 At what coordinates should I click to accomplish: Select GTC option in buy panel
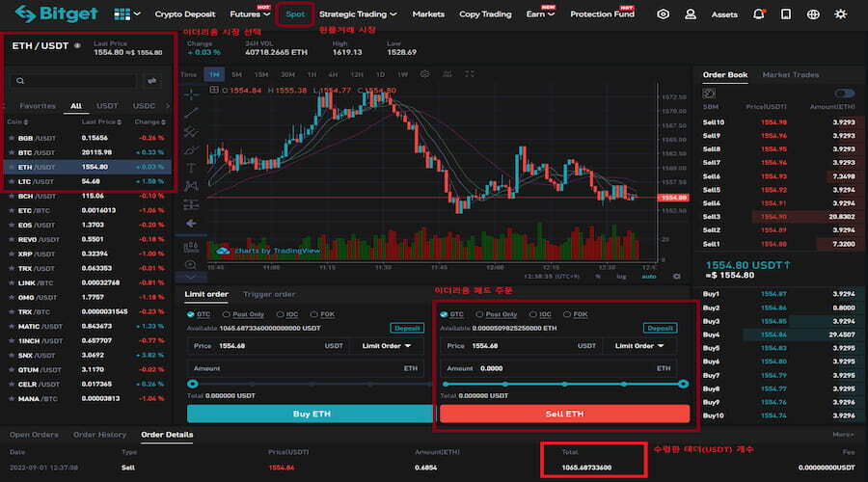[199, 314]
